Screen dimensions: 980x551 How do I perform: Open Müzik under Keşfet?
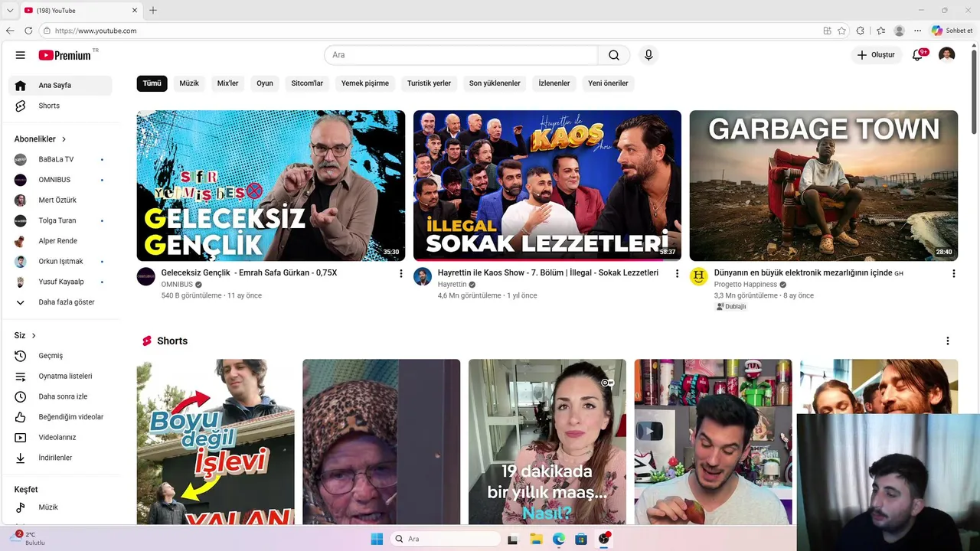(60, 507)
